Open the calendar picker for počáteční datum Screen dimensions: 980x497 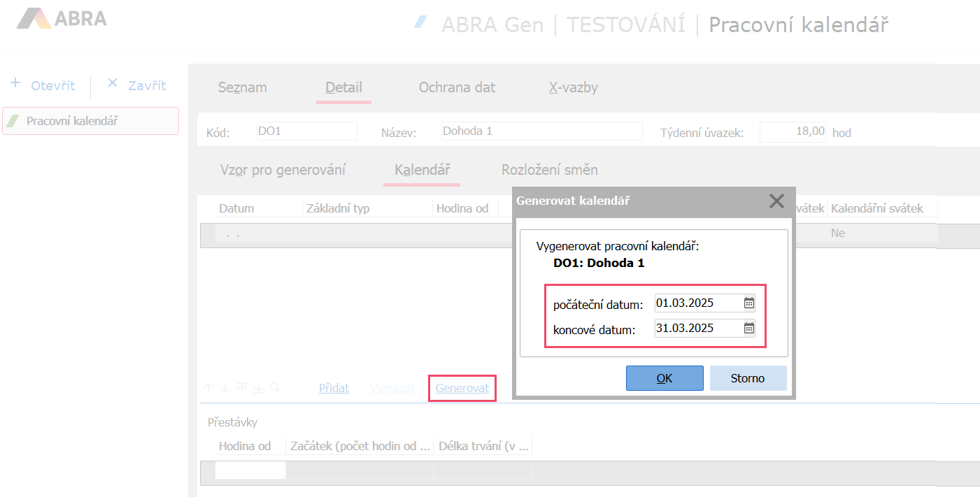click(748, 303)
